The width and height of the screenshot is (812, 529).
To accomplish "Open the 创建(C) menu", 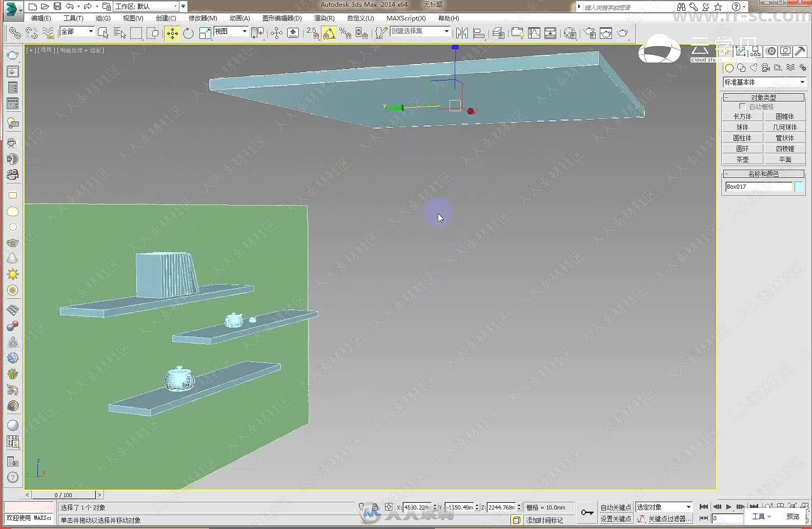I will pos(166,18).
